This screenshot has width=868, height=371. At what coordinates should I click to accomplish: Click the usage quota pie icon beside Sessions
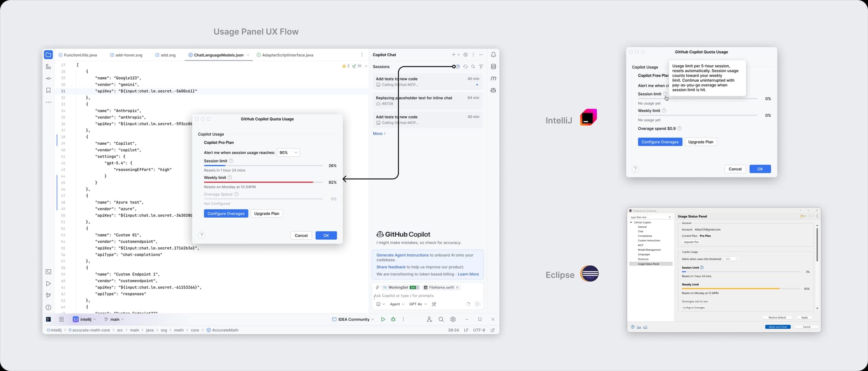pos(458,67)
